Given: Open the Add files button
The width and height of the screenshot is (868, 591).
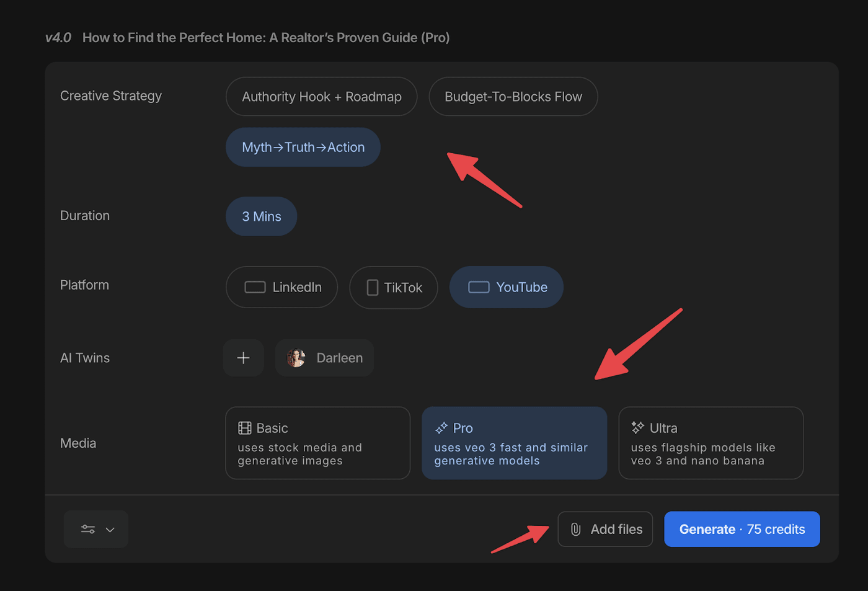Looking at the screenshot, I should [x=605, y=529].
